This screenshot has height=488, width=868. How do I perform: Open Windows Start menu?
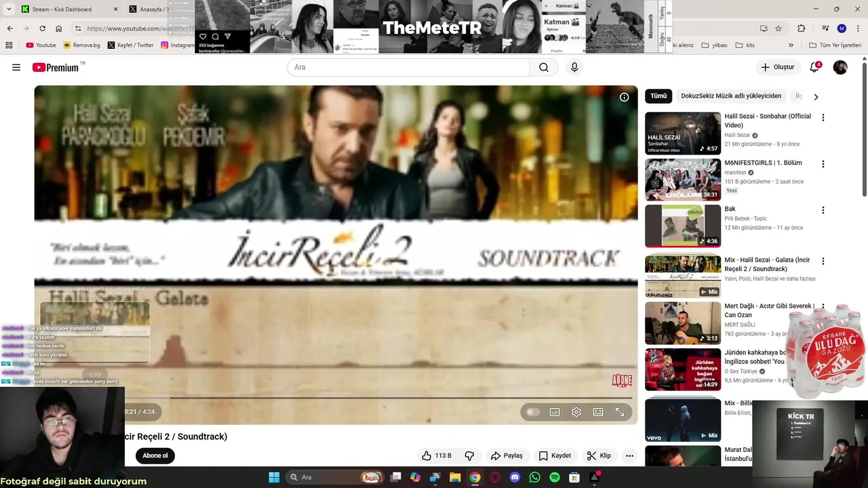coord(274,477)
